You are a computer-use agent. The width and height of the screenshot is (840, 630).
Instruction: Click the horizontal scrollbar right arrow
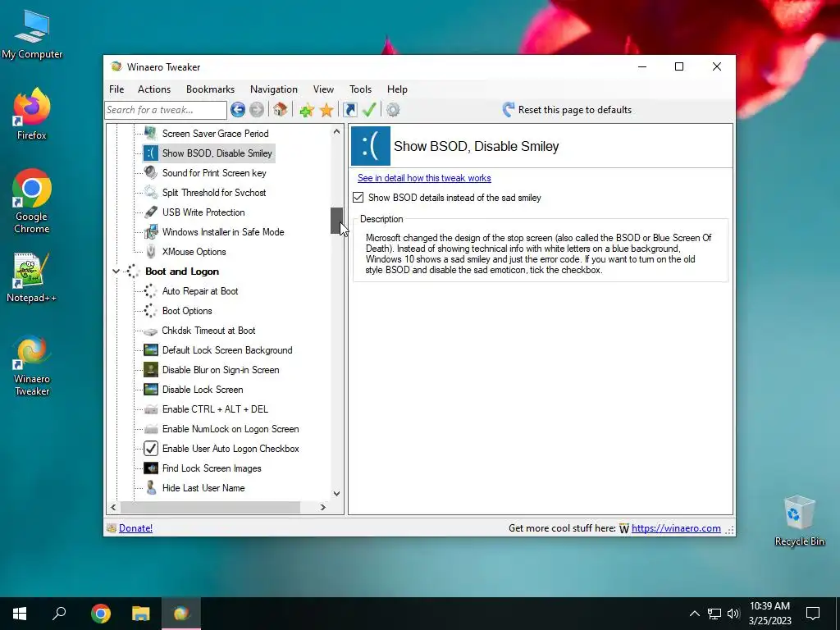tap(322, 507)
